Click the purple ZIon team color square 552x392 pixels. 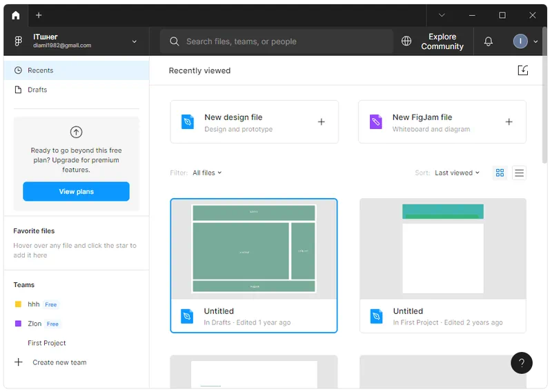click(x=18, y=324)
